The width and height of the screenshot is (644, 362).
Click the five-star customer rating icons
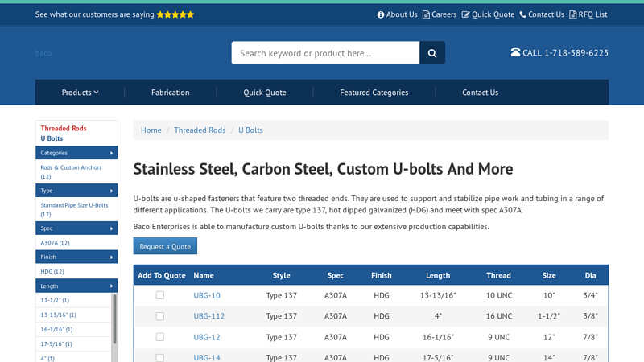[x=175, y=14]
